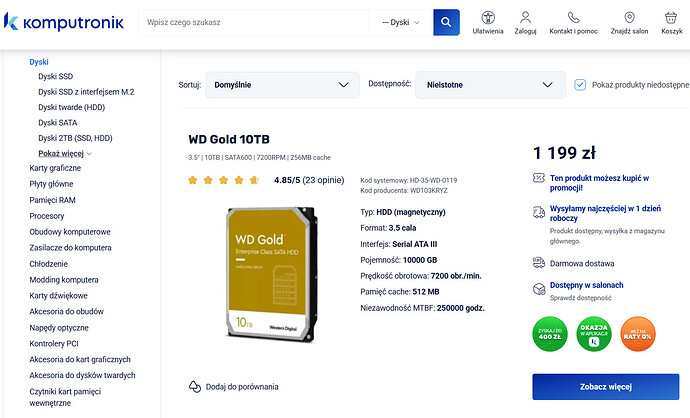690x418 pixels.
Task: Go to Płyty główne category
Action: click(51, 183)
